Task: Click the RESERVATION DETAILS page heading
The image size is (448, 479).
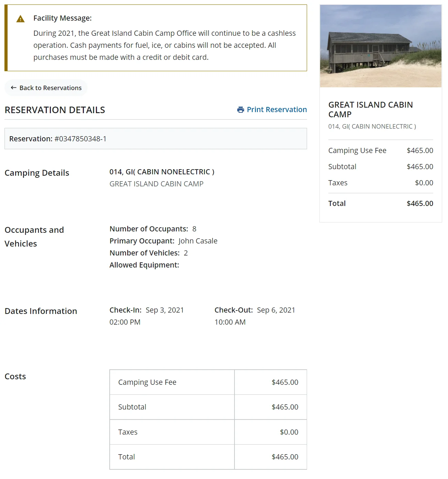Action: click(x=55, y=110)
